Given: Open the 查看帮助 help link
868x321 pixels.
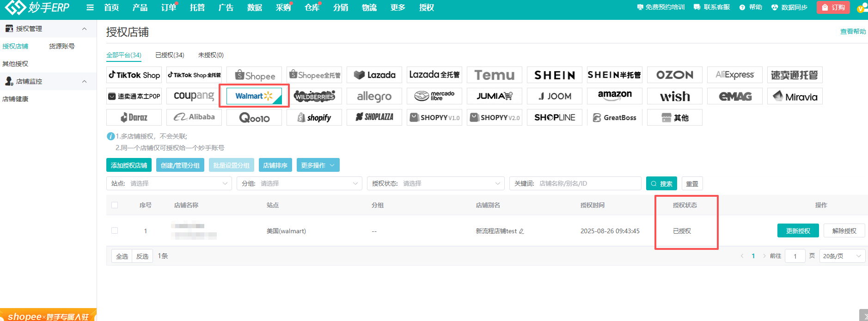Looking at the screenshot, I should pyautogui.click(x=853, y=31).
